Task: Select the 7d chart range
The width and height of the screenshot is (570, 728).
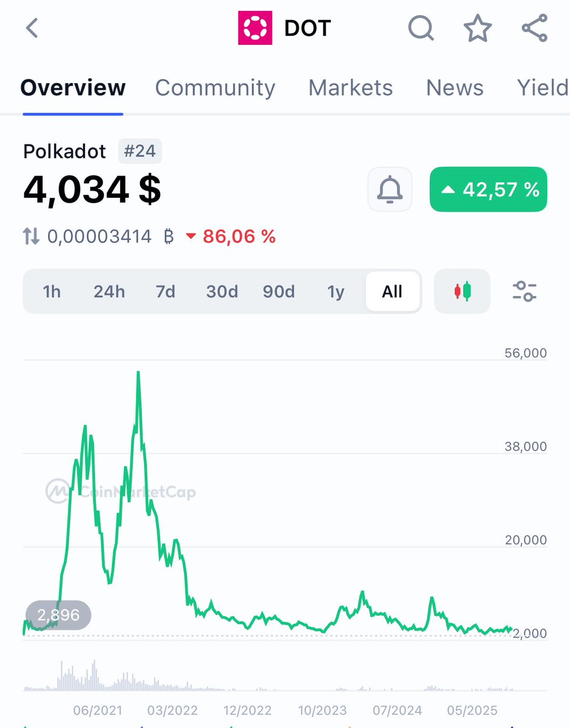Action: tap(165, 292)
